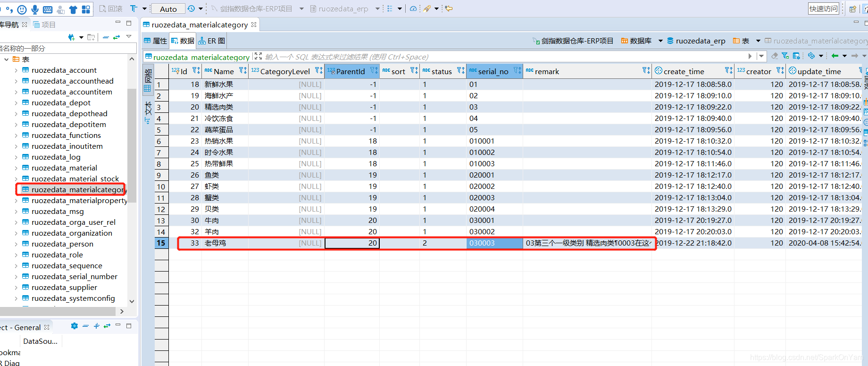
Task: Select row 10 number header
Action: pos(161,187)
